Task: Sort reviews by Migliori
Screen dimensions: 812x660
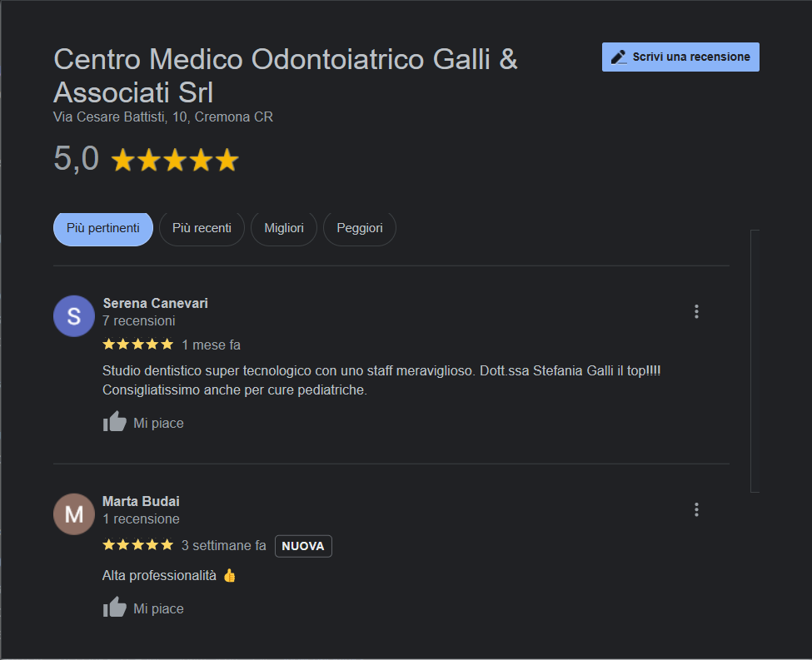Action: (x=284, y=228)
